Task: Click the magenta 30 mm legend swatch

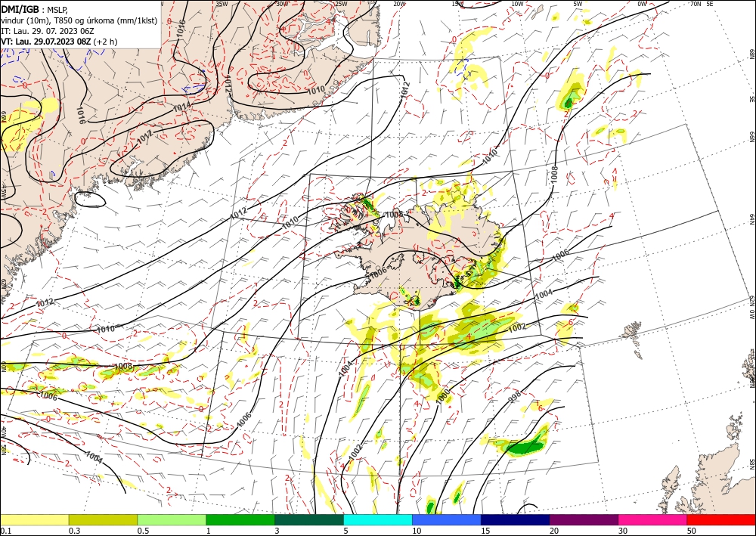Action: (653, 519)
